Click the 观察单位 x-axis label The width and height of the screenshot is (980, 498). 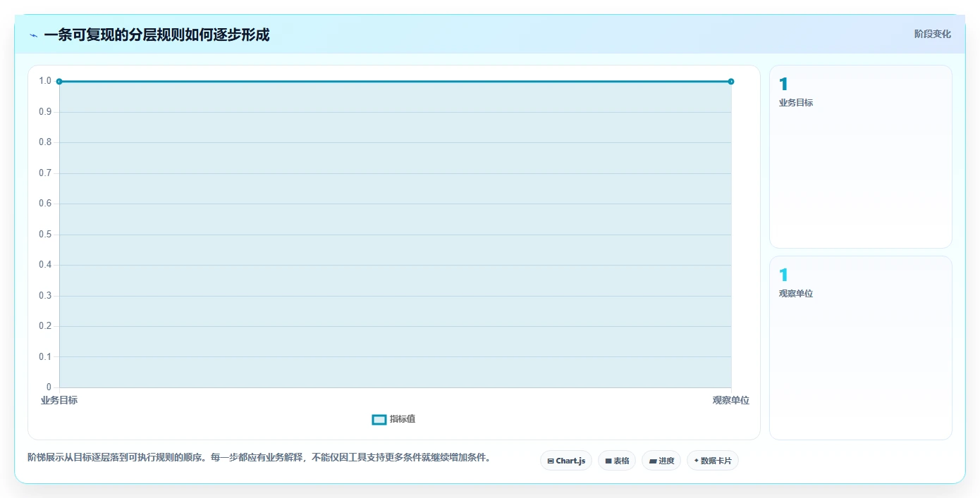pos(731,400)
